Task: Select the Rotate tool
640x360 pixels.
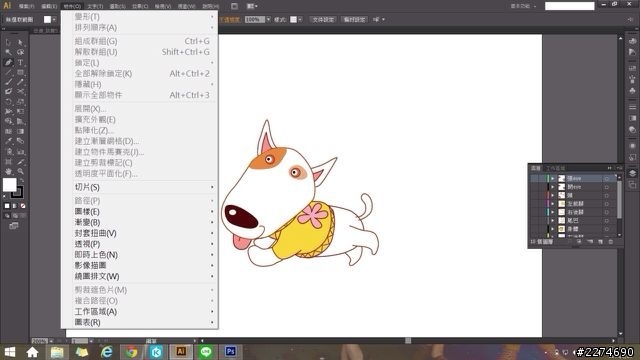Action: (8, 101)
